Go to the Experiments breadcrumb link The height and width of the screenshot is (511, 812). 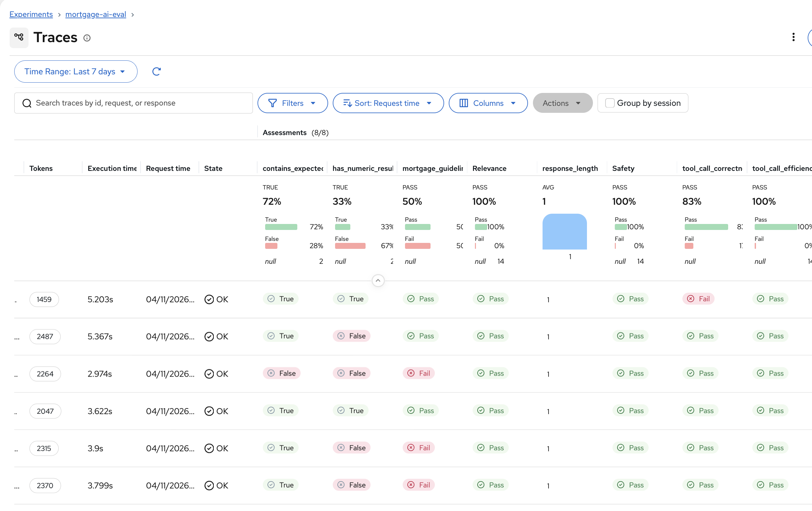click(x=31, y=14)
